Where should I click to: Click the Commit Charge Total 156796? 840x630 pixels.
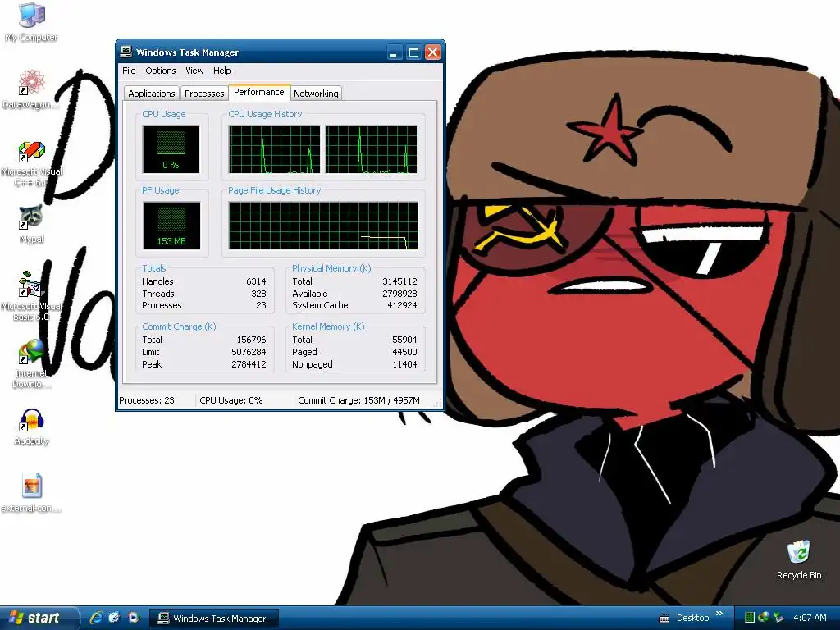click(x=251, y=340)
